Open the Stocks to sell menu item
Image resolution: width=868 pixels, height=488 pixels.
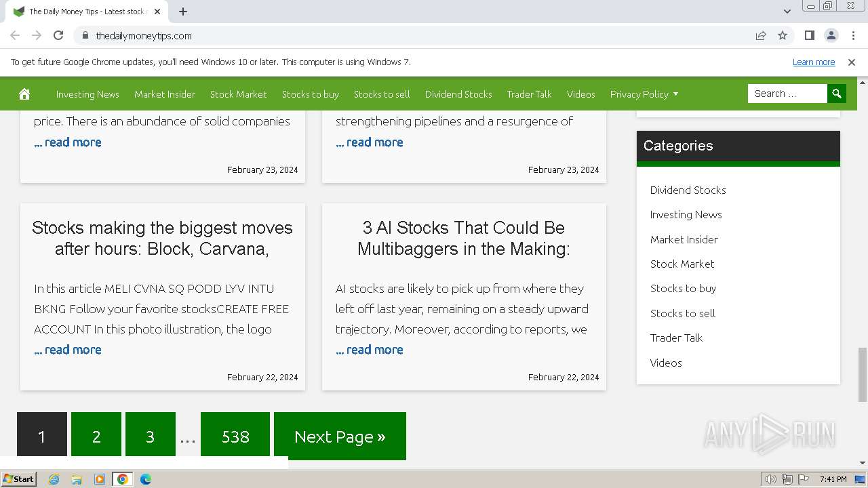click(x=382, y=94)
